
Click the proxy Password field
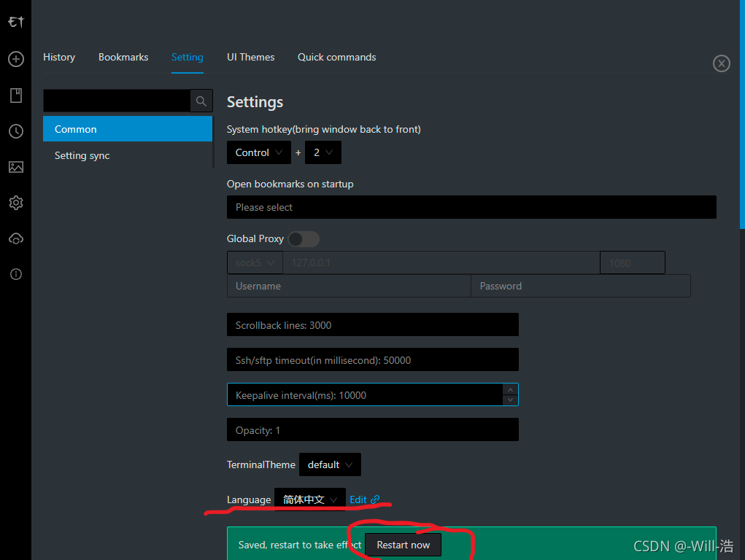pyautogui.click(x=581, y=286)
